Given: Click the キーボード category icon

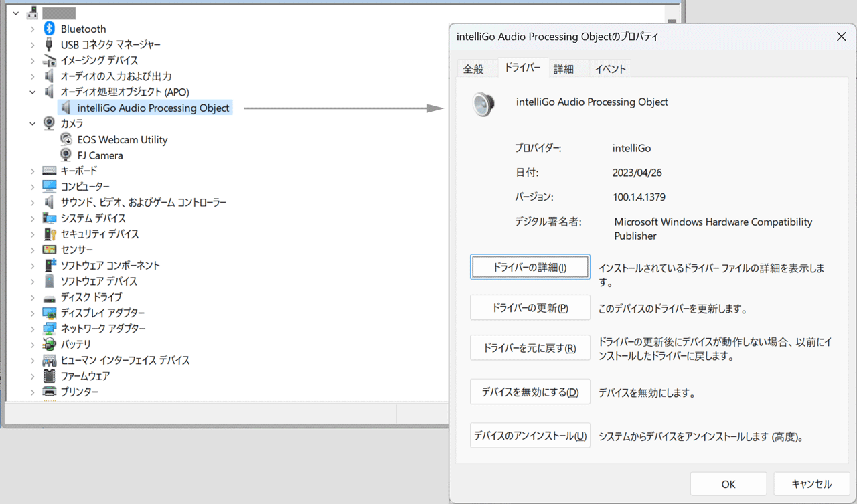Looking at the screenshot, I should point(49,171).
